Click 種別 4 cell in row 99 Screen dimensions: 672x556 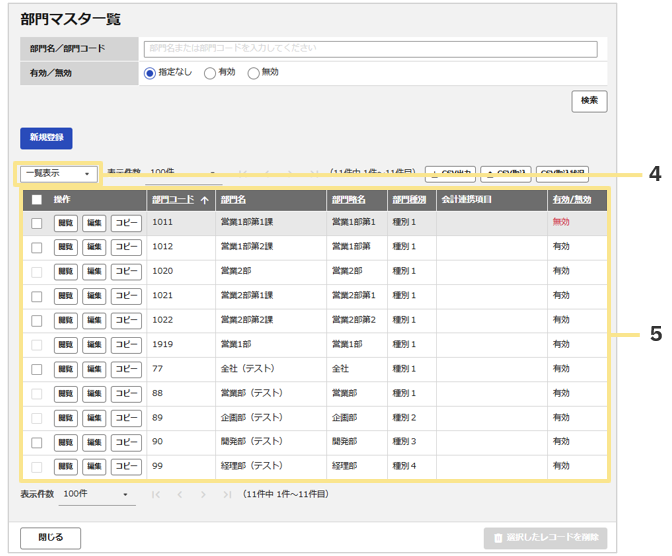tap(411, 466)
